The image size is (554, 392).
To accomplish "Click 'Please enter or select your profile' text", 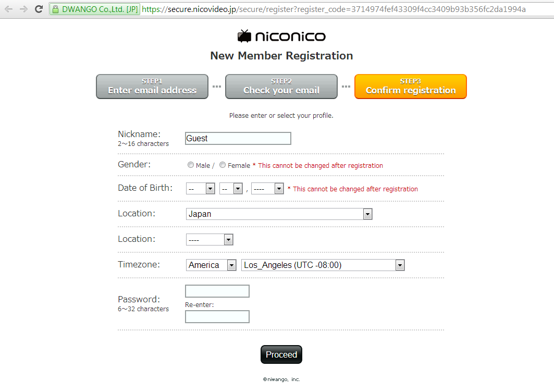I will (281, 116).
